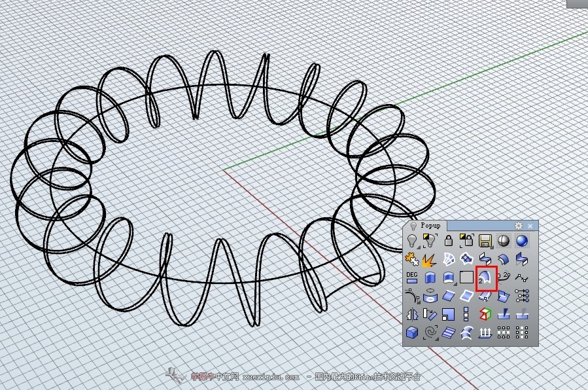Click the upward arrows on plane icon

pyautogui.click(x=485, y=332)
